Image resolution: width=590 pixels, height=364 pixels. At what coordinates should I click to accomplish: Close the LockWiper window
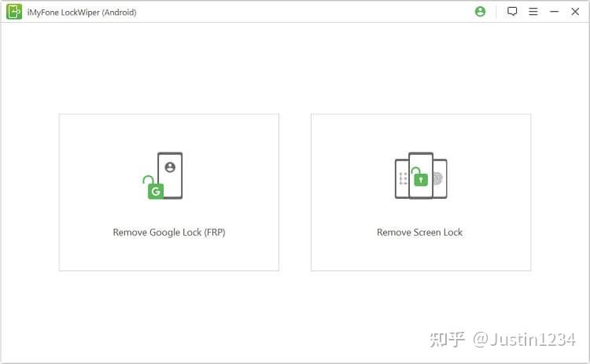[x=575, y=12]
